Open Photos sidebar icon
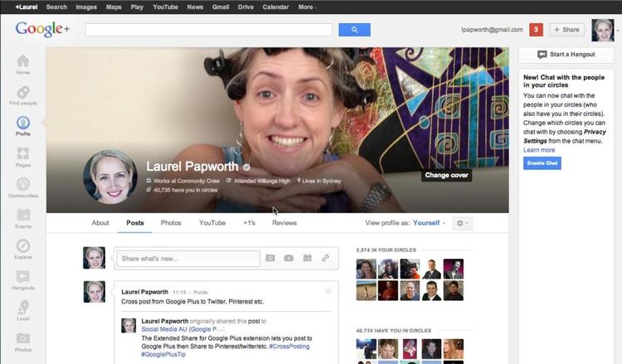 point(23,342)
